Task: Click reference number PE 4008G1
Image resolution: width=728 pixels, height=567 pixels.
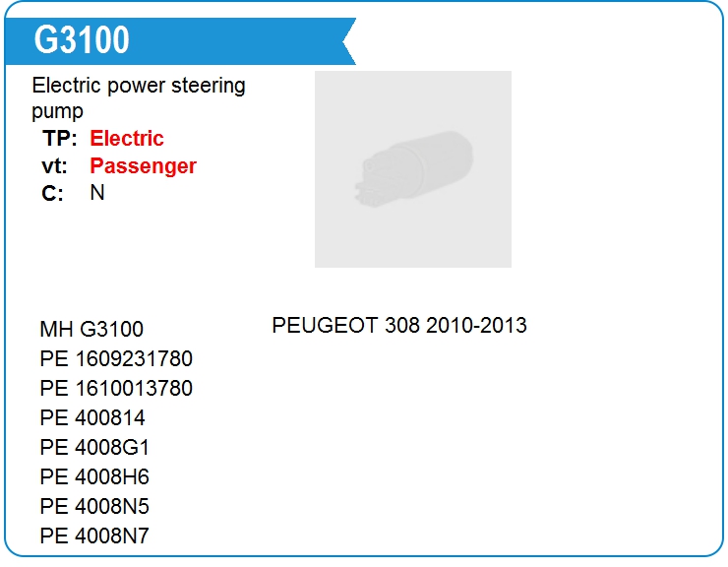Action: (94, 447)
